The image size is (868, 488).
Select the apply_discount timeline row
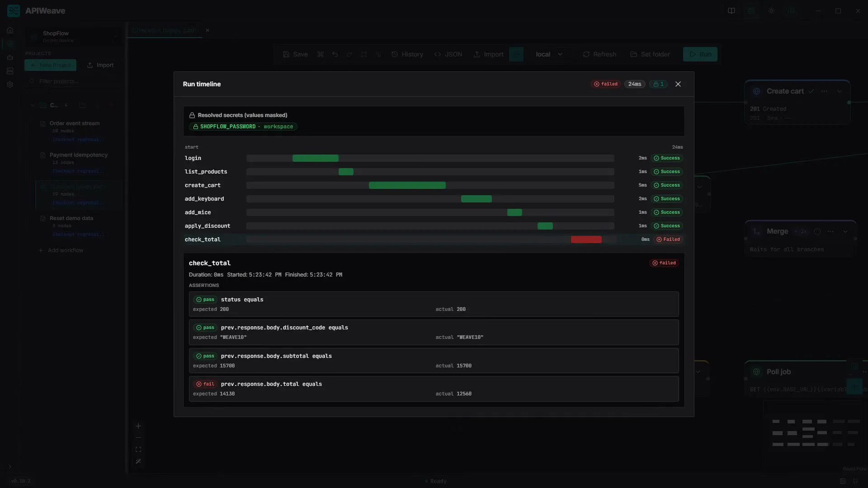tap(434, 226)
